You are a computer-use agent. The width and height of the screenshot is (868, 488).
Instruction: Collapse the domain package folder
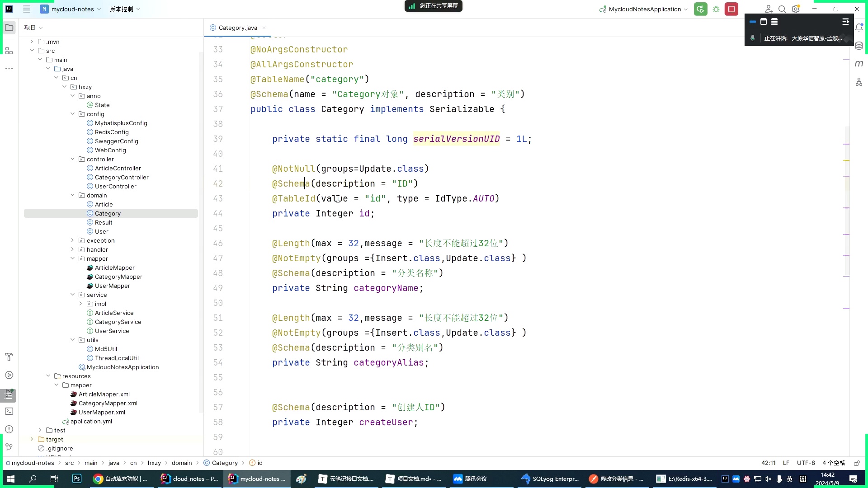click(73, 195)
